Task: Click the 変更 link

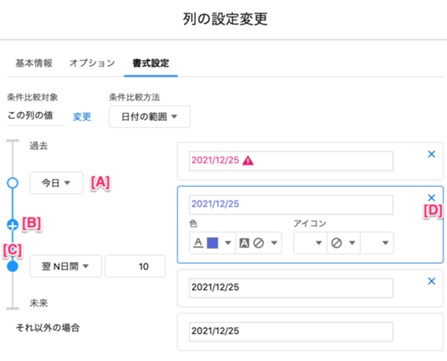Action: (x=82, y=117)
